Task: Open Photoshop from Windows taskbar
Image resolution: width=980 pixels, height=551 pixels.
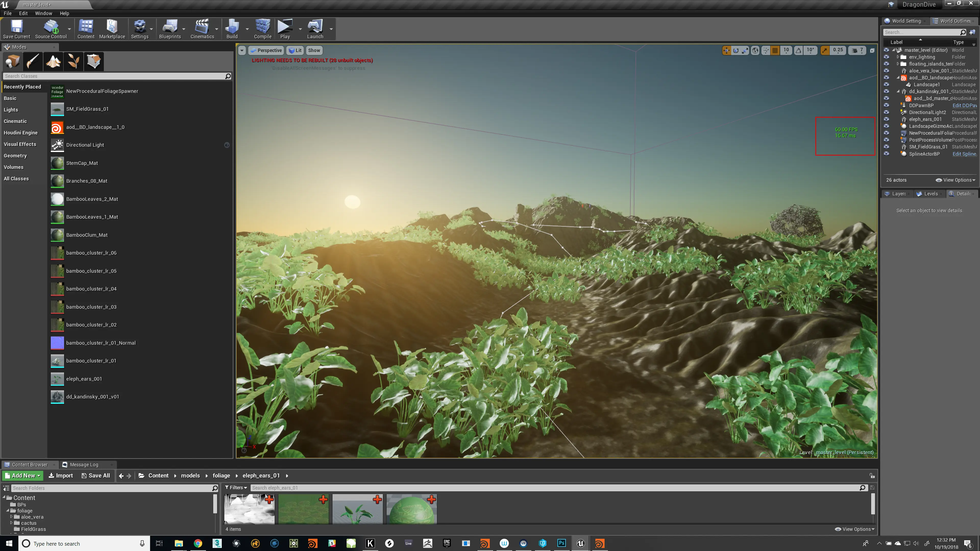Action: (x=561, y=543)
